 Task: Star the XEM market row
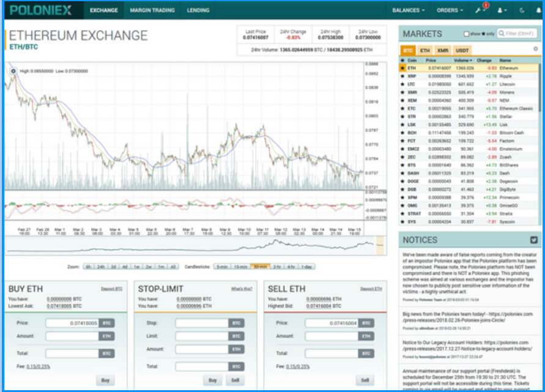[402, 100]
